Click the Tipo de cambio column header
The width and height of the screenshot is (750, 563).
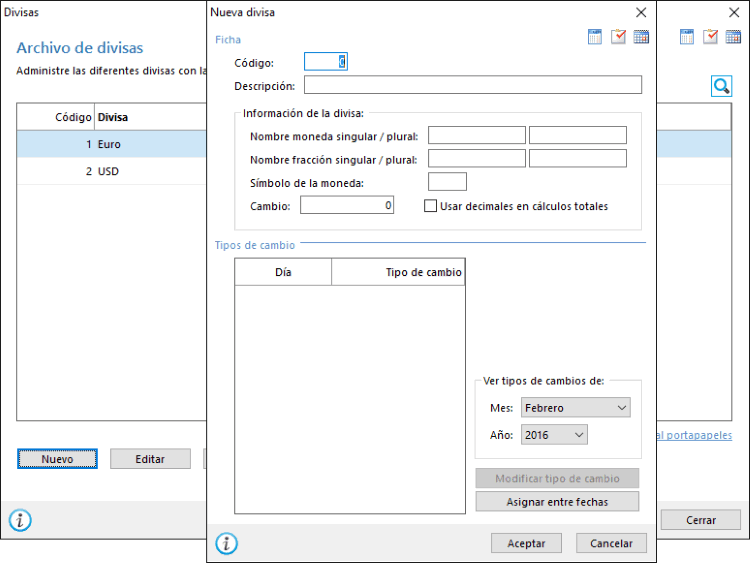point(397,272)
